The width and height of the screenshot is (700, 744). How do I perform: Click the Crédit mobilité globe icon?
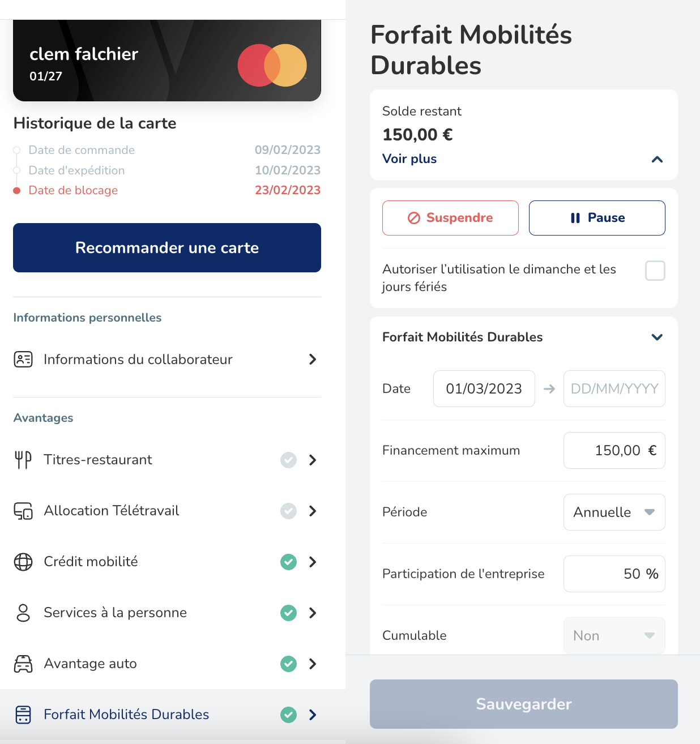point(23,562)
